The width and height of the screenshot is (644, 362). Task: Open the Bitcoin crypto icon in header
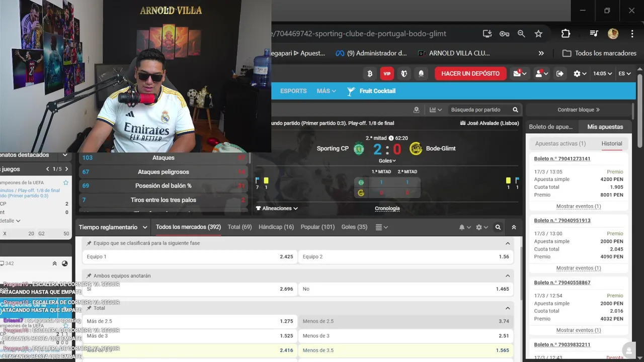point(370,73)
